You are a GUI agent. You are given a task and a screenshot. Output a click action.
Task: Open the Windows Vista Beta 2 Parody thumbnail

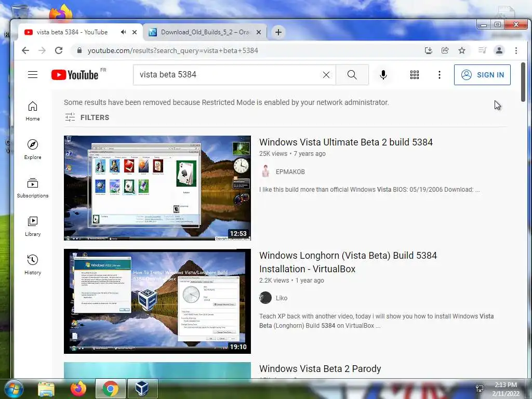[x=157, y=370]
